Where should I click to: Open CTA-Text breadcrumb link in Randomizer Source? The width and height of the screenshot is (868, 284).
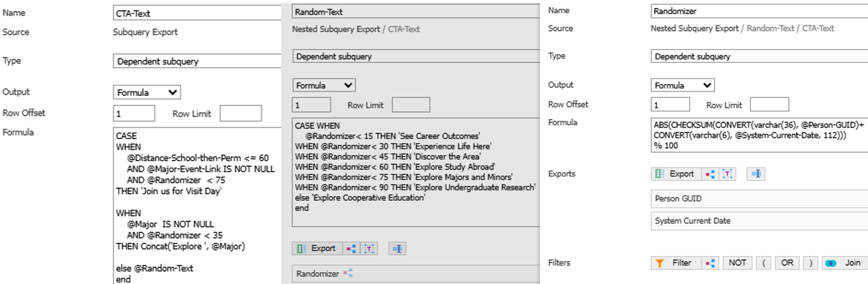818,29
